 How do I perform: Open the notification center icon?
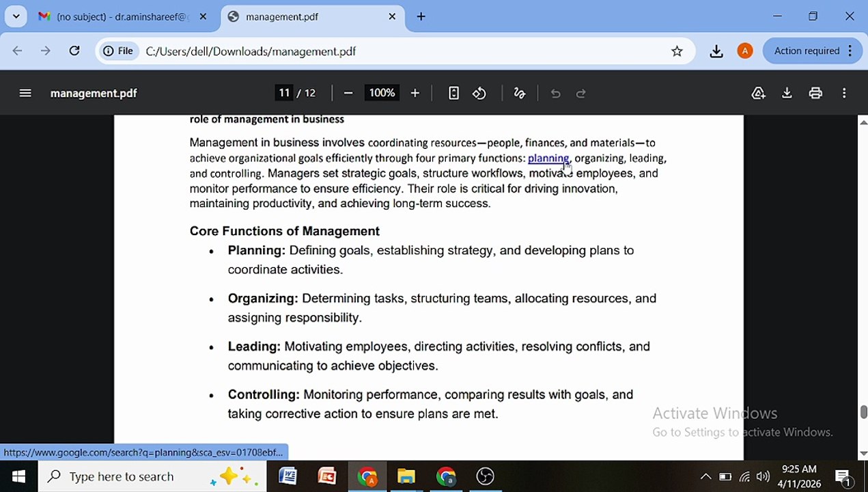(843, 476)
